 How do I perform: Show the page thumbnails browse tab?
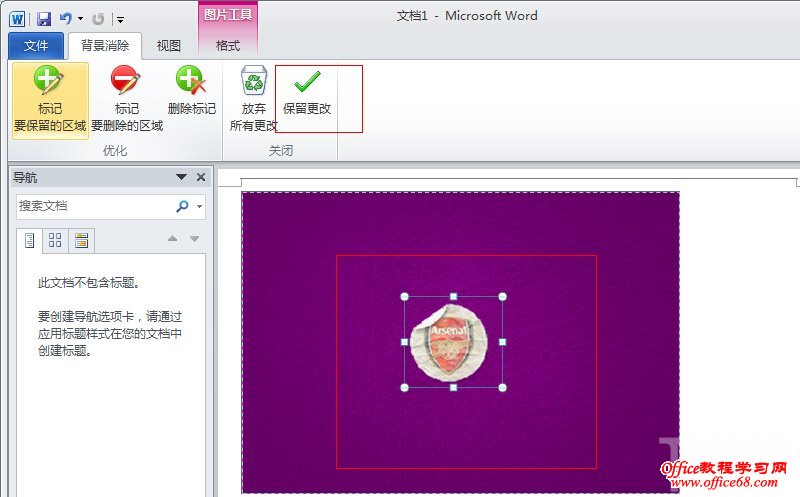(55, 240)
